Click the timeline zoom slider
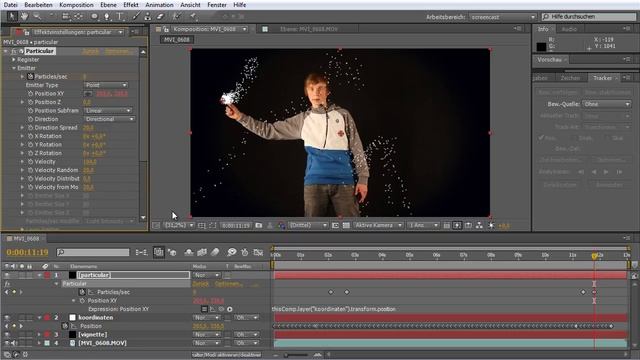The height and width of the screenshot is (360, 640). pos(297,355)
